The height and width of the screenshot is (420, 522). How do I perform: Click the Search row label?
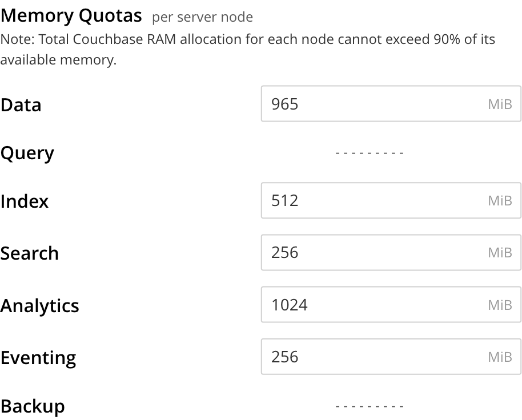tap(30, 253)
